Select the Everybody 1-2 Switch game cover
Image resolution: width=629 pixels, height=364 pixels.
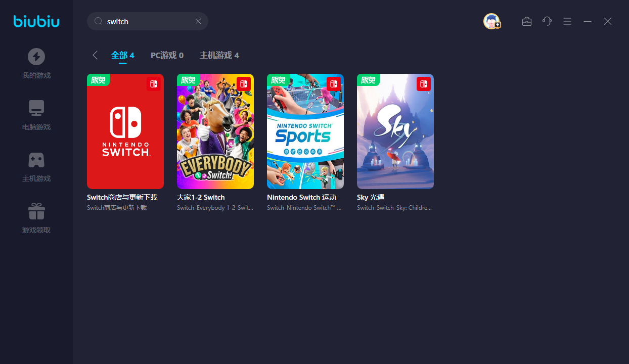pyautogui.click(x=215, y=131)
